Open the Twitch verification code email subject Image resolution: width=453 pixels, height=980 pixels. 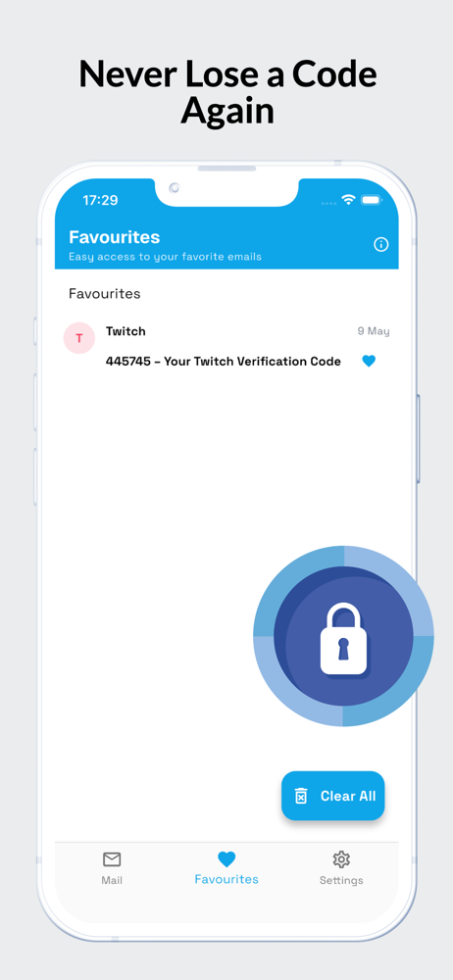[224, 362]
